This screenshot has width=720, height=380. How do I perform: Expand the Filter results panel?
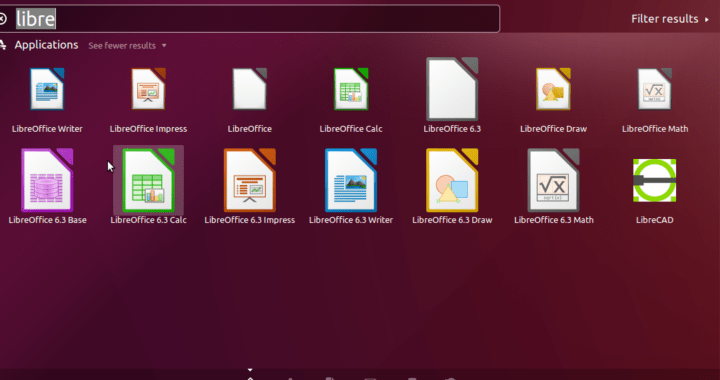[670, 19]
